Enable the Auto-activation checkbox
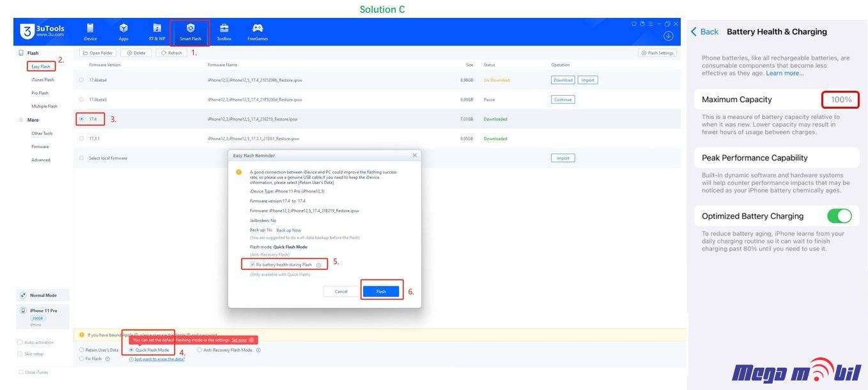Viewport: 868px width, 390px height. tap(19, 342)
